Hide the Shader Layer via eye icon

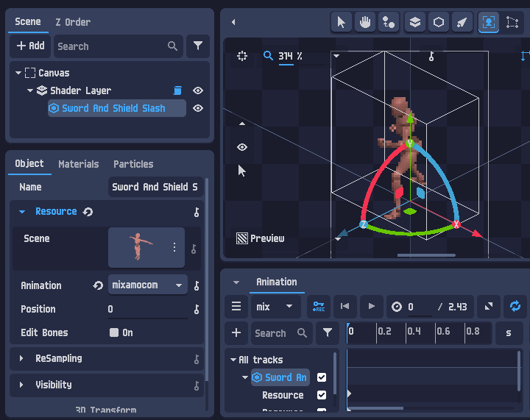click(x=198, y=90)
